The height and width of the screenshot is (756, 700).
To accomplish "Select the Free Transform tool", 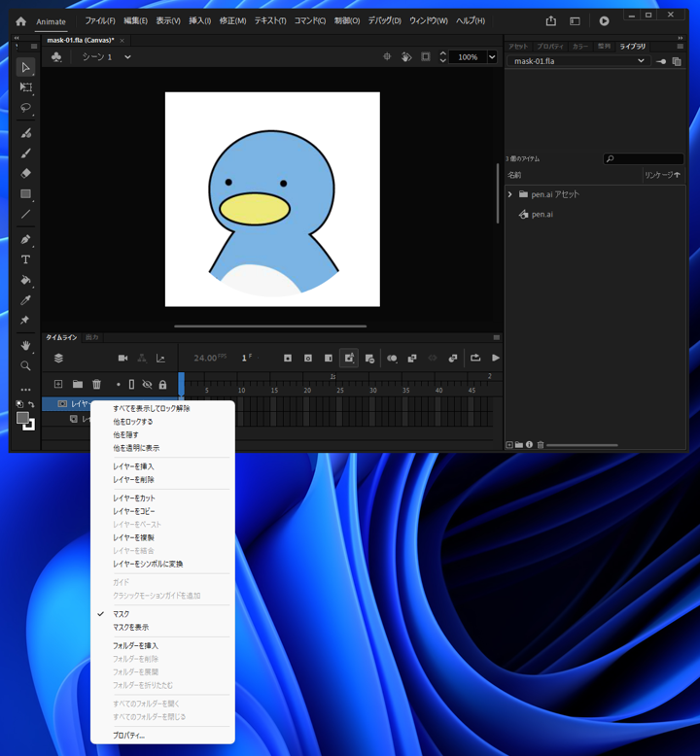I will click(x=25, y=87).
